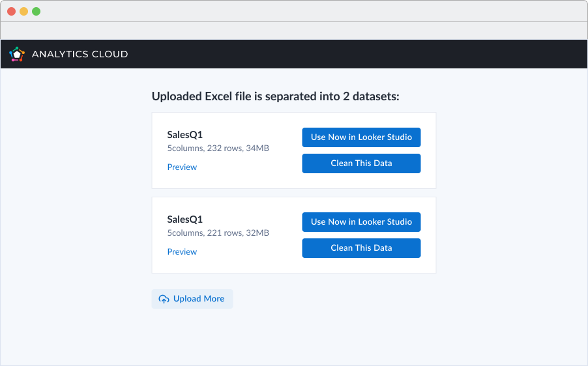Close the window with the red button
Screen dimensions: 588x366
[x=11, y=11]
